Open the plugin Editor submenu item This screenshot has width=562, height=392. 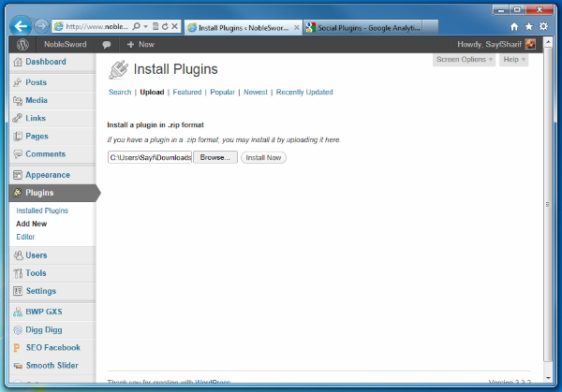[25, 237]
